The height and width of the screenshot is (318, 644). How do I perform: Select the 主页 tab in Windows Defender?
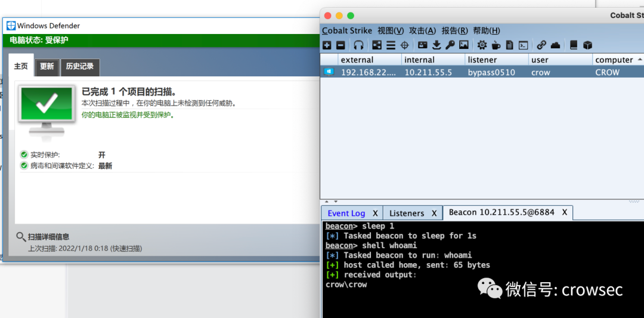click(21, 66)
